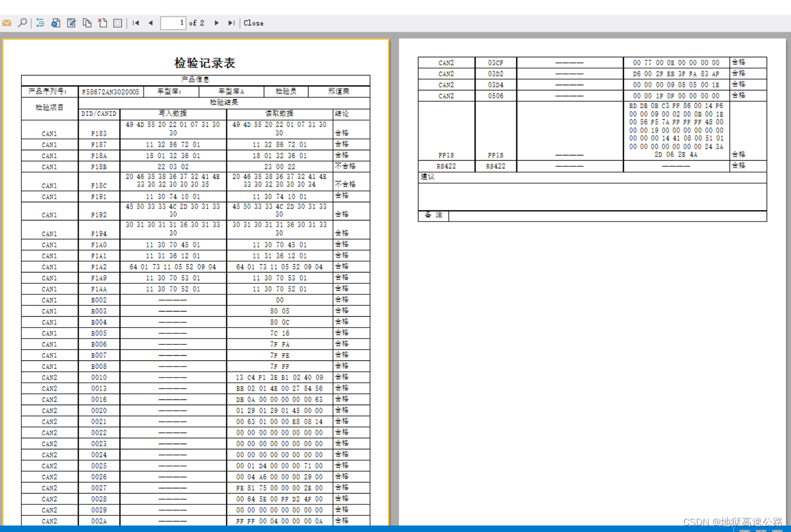Viewport: 791px width, 532px height.
Task: Click CAN ID 002A cell
Action: click(x=99, y=521)
